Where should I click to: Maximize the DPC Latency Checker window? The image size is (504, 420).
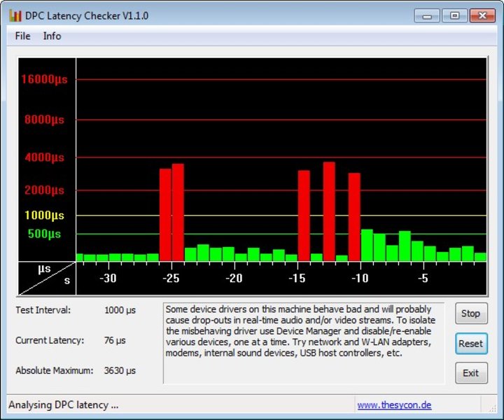454,15
